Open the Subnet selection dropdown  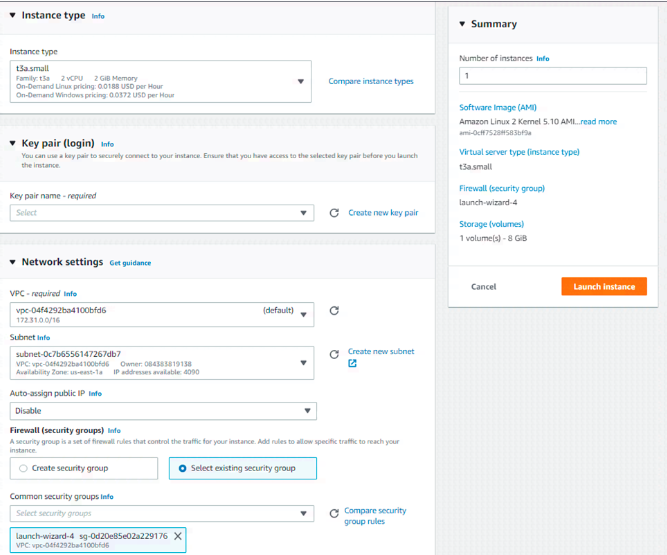pyautogui.click(x=162, y=363)
